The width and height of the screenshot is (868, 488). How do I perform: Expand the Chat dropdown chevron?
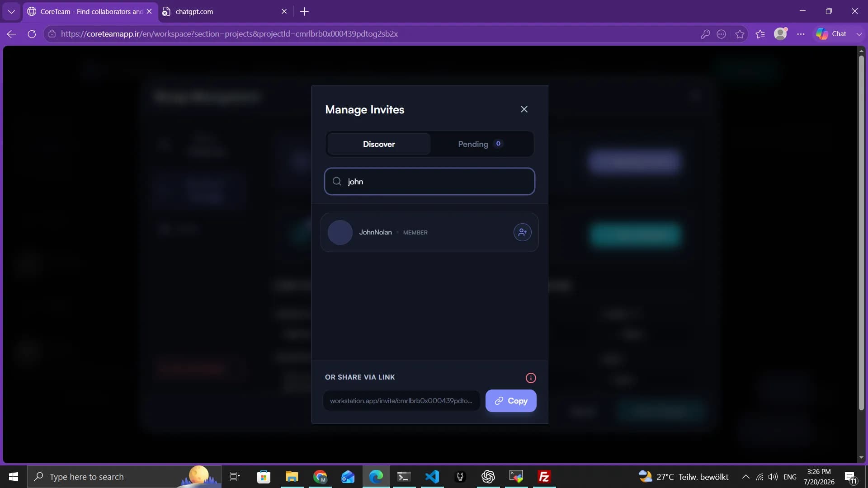(x=859, y=34)
